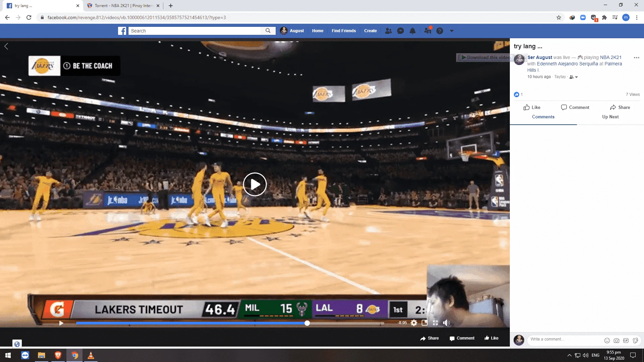
Task: Click the Ser August name link
Action: [x=540, y=57]
